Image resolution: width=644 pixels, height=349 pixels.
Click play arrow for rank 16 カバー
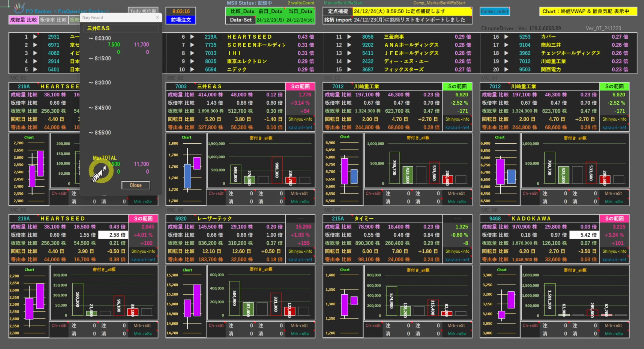pos(506,37)
